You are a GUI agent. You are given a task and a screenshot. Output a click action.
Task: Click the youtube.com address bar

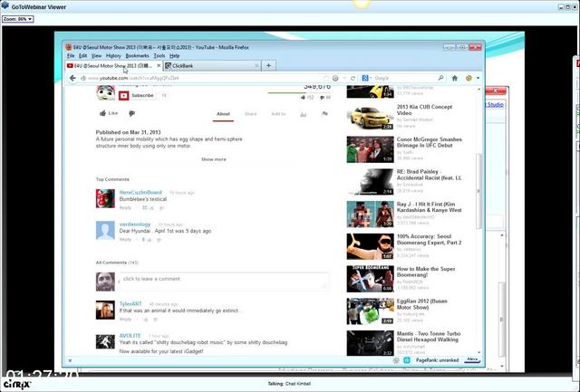(203, 79)
